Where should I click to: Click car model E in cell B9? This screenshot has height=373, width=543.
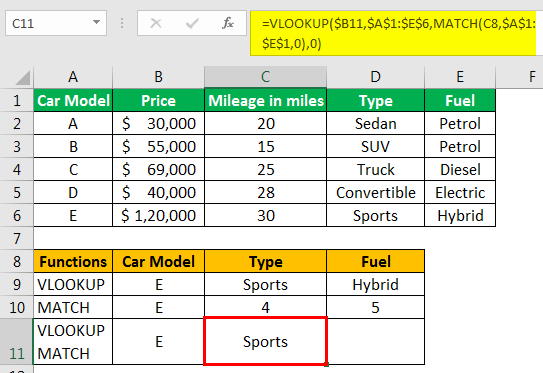coord(159,284)
